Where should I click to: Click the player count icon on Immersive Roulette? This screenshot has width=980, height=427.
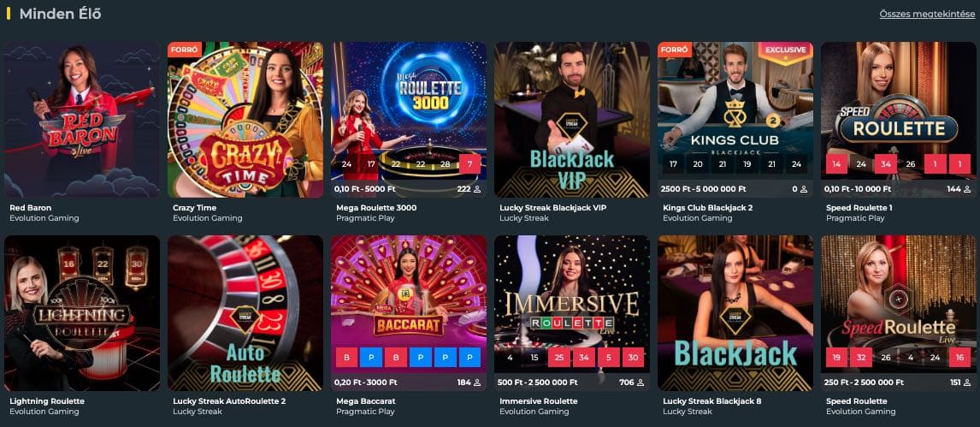(x=641, y=383)
